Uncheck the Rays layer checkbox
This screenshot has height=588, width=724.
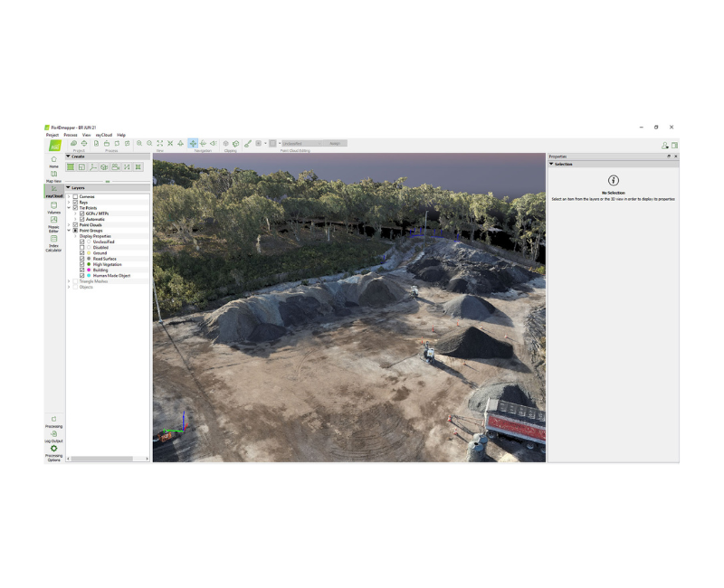pos(75,202)
